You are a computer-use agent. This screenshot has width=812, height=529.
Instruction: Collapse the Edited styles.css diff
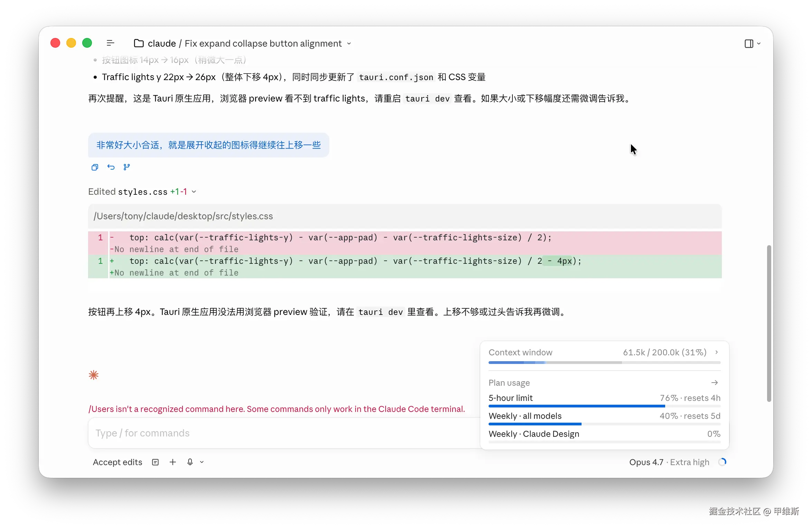click(x=194, y=192)
